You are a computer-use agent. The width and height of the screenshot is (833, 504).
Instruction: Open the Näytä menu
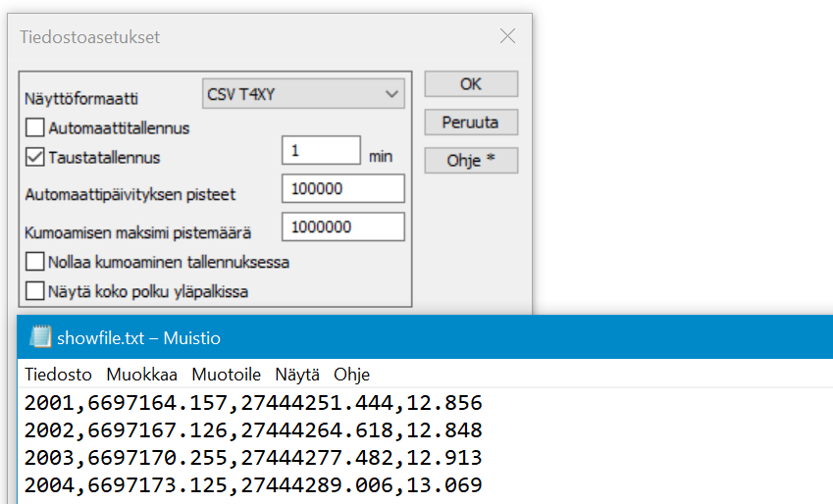pos(297,375)
